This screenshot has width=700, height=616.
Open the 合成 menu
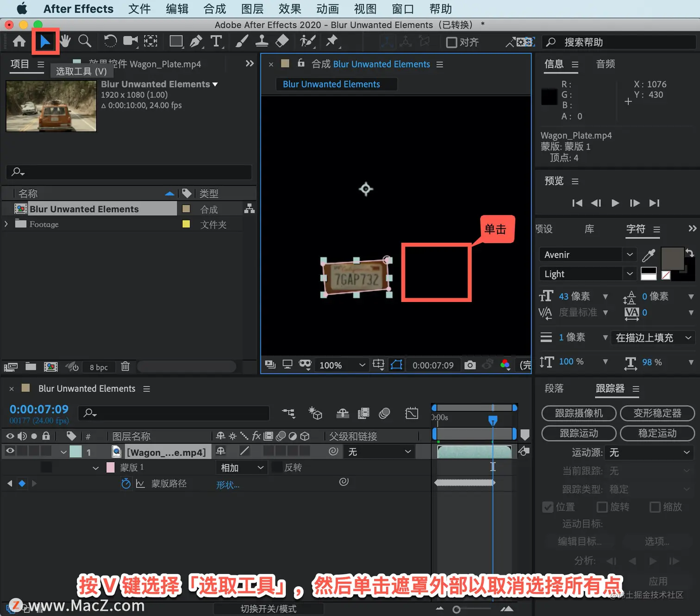(215, 9)
